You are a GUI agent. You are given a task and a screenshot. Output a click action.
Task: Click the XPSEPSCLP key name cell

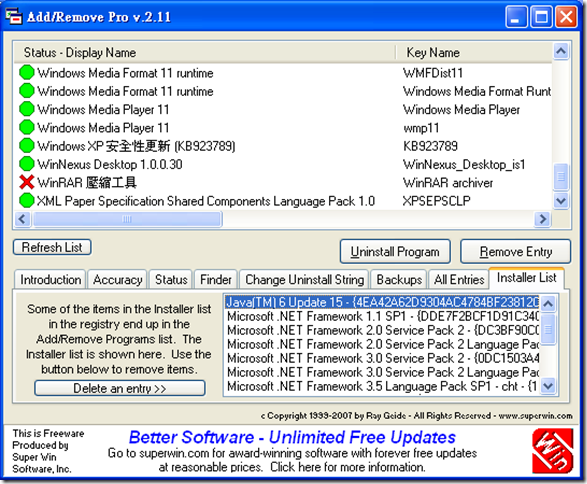coord(436,201)
